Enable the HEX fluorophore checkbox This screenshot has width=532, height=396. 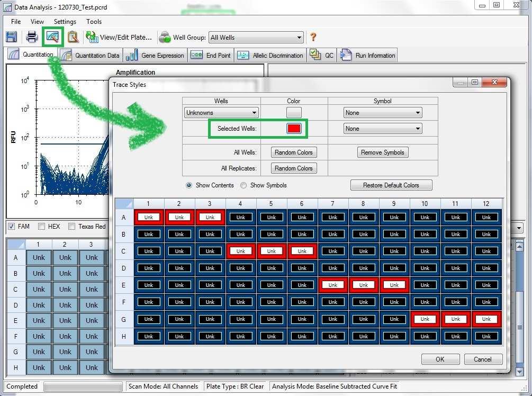pos(41,227)
